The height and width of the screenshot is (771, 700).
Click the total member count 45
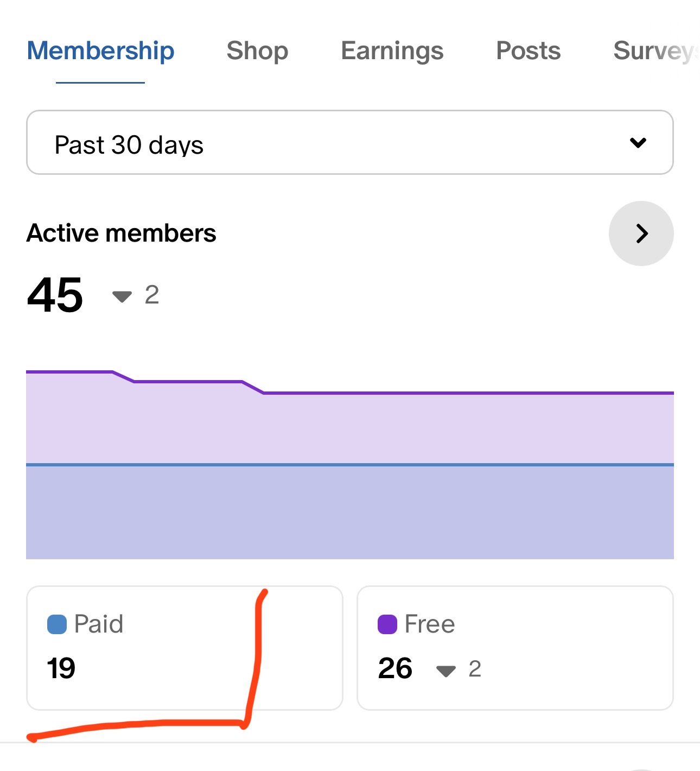pos(55,295)
